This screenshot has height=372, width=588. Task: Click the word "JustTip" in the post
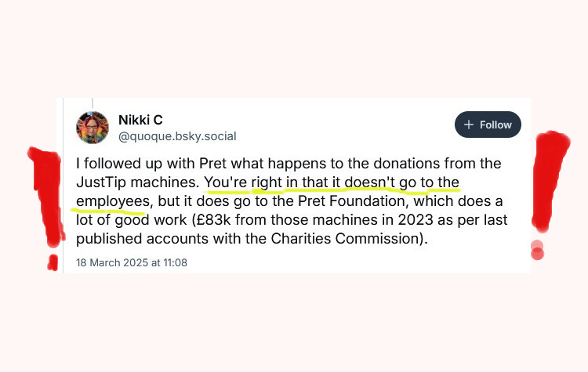[99, 183]
